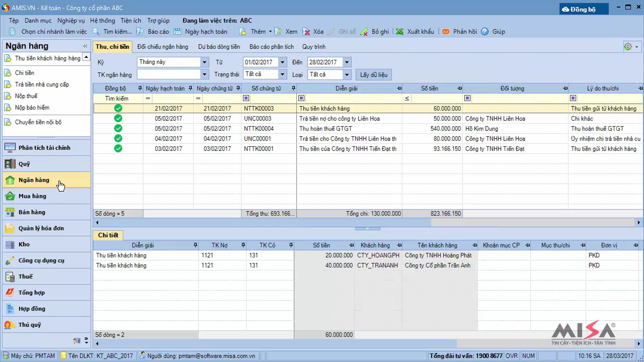Expand the settings gear dropdown arrow

point(637,47)
